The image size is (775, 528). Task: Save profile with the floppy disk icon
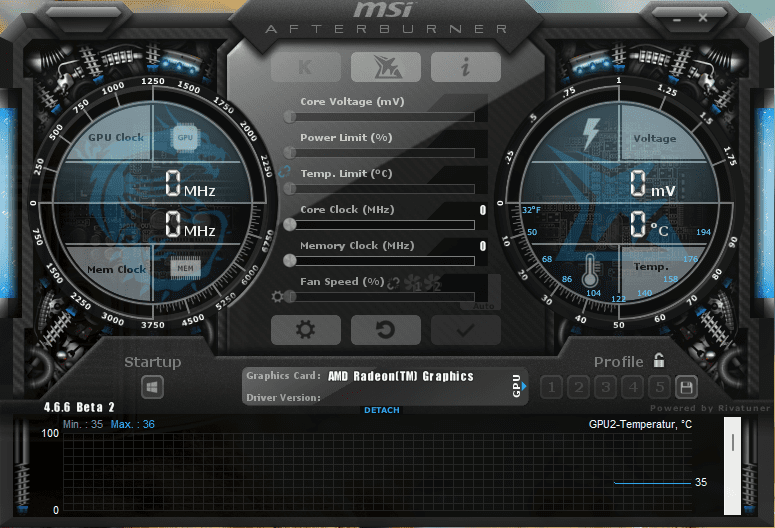point(686,387)
